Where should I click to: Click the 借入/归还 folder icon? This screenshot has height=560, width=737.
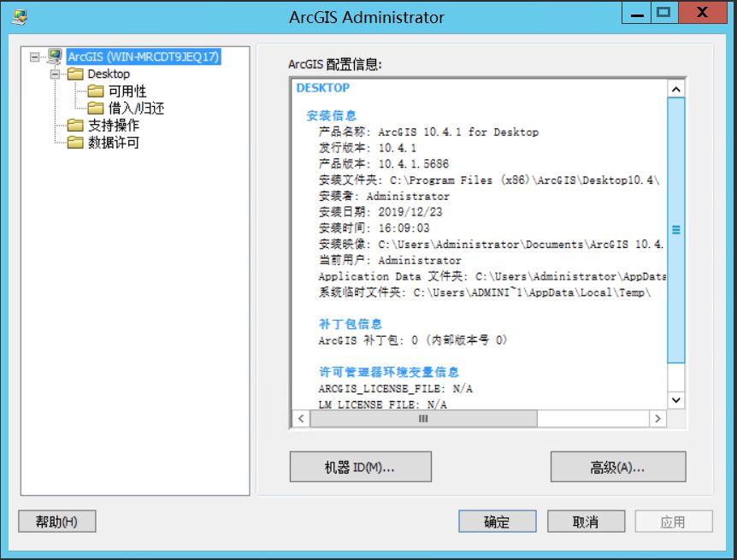pos(96,108)
